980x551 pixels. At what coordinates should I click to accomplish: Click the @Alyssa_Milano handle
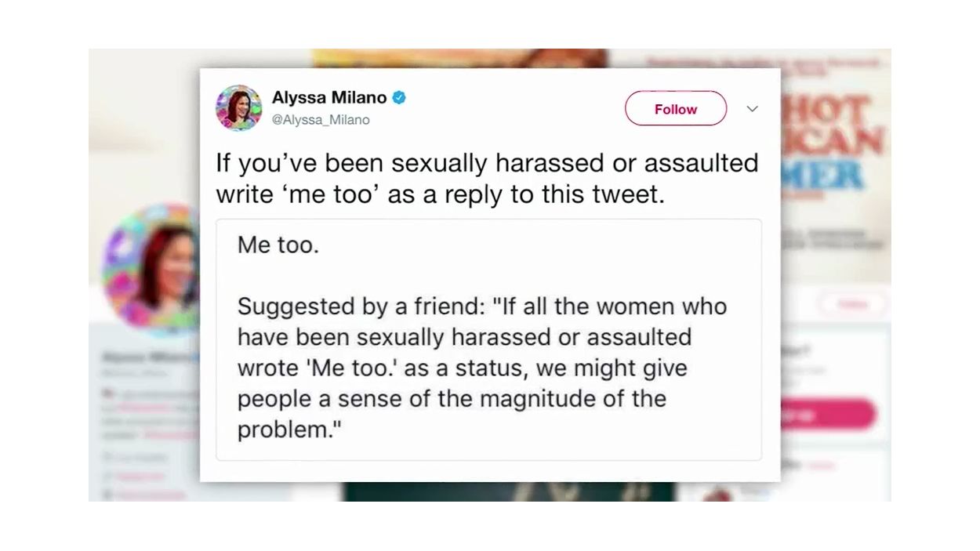[321, 120]
